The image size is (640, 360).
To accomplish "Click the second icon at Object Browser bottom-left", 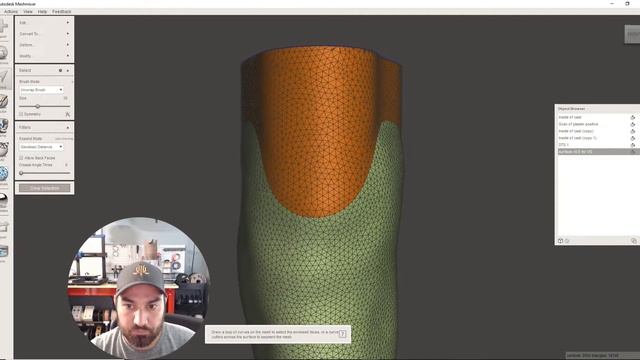I will pyautogui.click(x=567, y=241).
